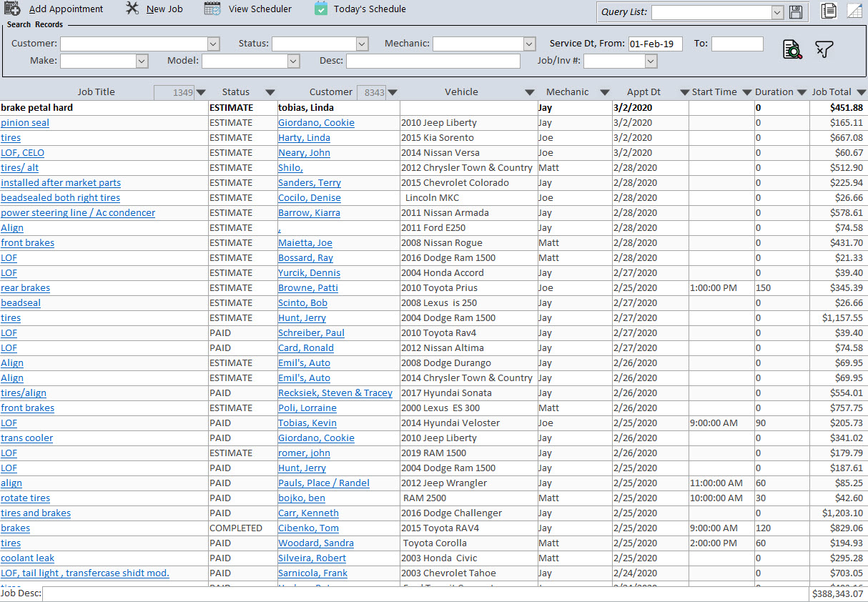The height and width of the screenshot is (602, 868).
Task: Open the Job Total column filter arrow
Action: click(x=861, y=92)
